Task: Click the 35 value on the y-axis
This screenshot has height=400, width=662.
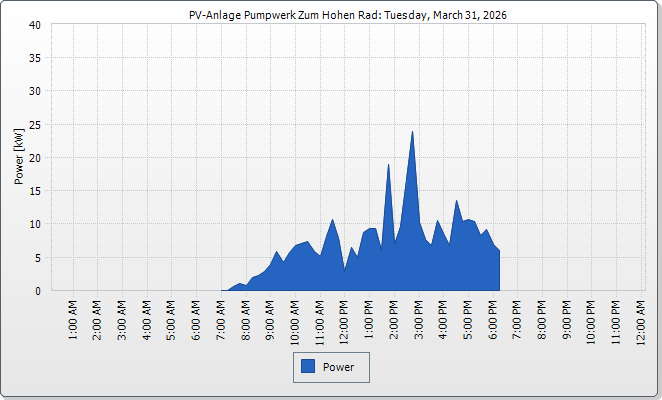Action: coord(34,58)
